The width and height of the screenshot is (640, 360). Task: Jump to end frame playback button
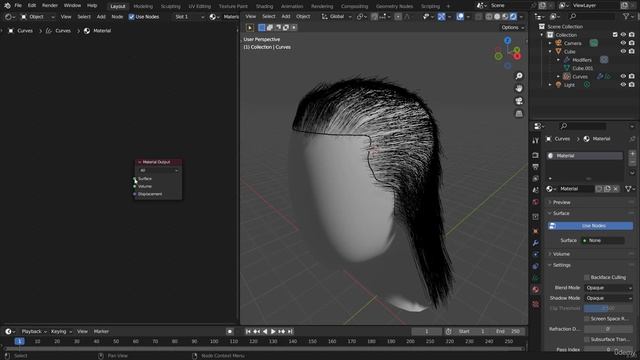click(x=290, y=331)
